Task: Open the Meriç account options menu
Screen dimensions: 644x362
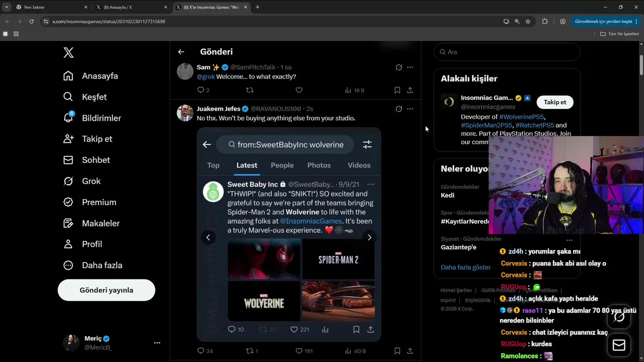Action: click(x=157, y=342)
